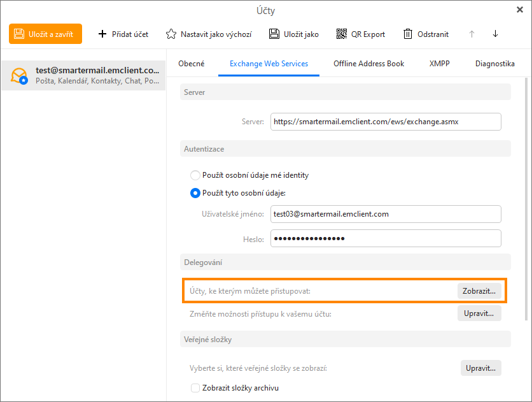Open the Diagnostika tab
Screen dimensions: 532x402
tap(494, 64)
